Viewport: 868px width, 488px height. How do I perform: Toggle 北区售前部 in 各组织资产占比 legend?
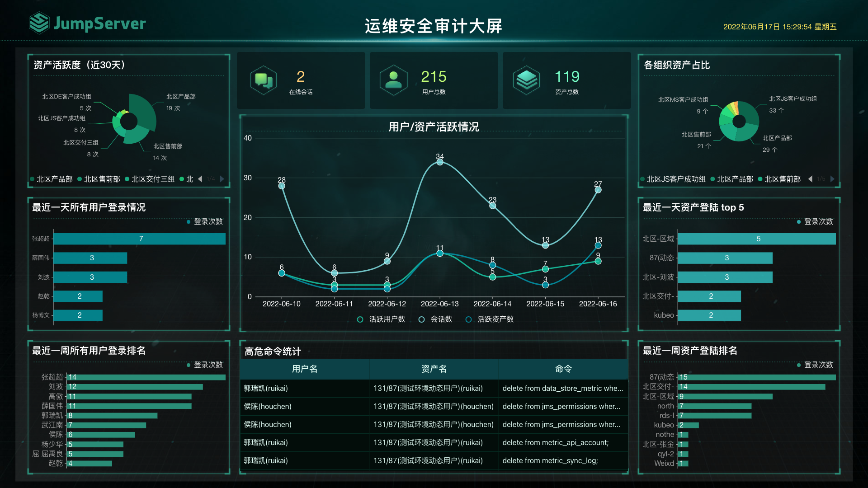pos(779,179)
